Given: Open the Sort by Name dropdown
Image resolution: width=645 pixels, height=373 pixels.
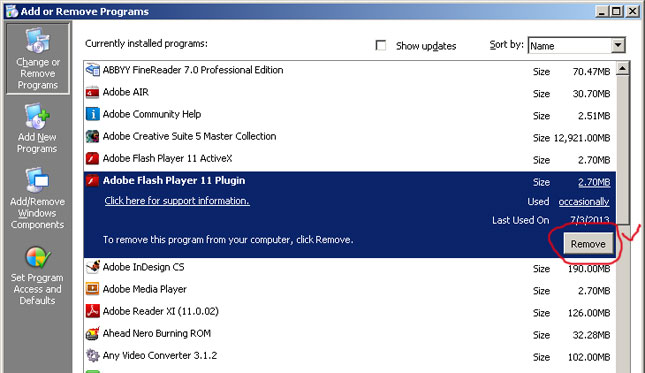Looking at the screenshot, I should point(576,46).
